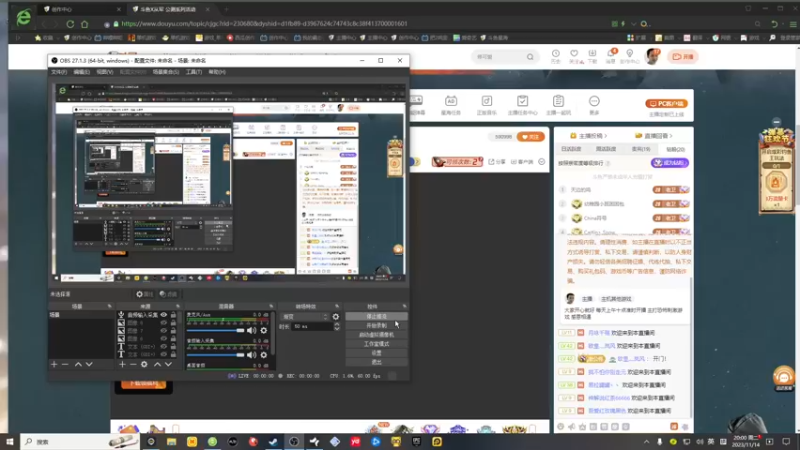Image resolution: width=800 pixels, height=450 pixels.
Task: Click the Start Recording button in OBS
Action: click(377, 326)
